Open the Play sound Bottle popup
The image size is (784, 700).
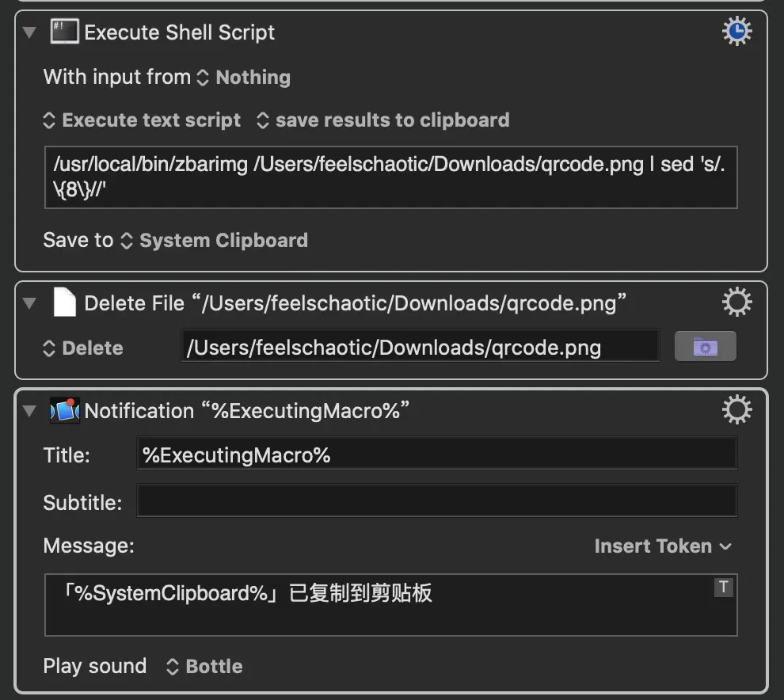click(204, 667)
